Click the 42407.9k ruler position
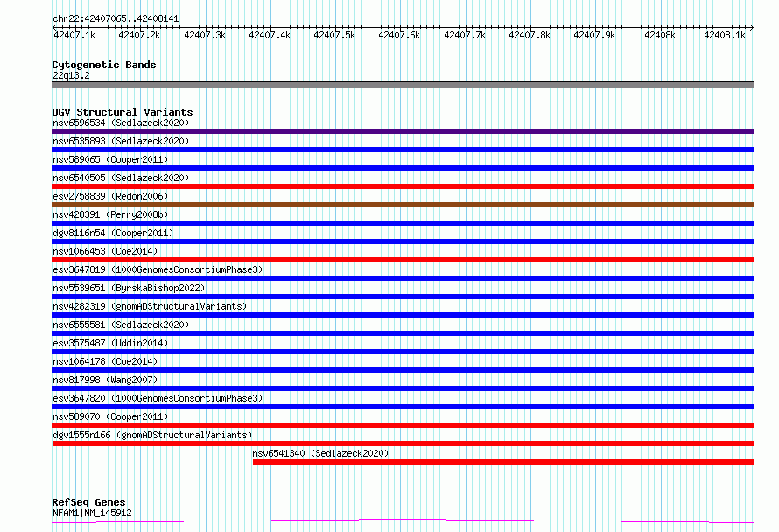This screenshot has width=779, height=532. [x=594, y=35]
